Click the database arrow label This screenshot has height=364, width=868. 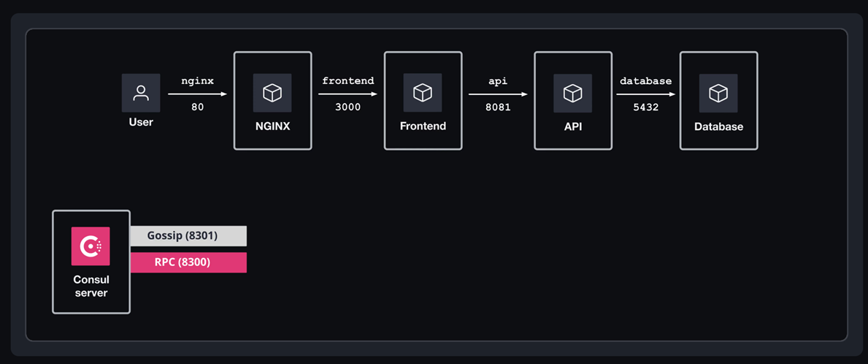point(645,81)
